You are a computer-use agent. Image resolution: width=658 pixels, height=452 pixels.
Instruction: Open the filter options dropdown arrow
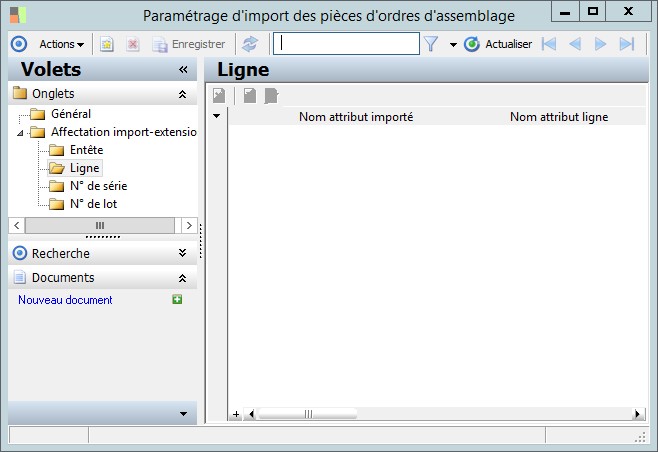click(x=452, y=44)
